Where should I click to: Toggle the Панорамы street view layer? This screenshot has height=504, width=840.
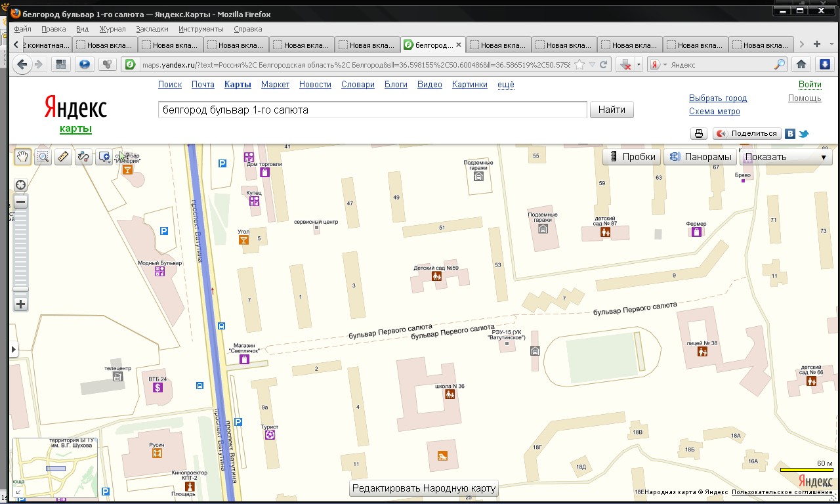click(700, 157)
